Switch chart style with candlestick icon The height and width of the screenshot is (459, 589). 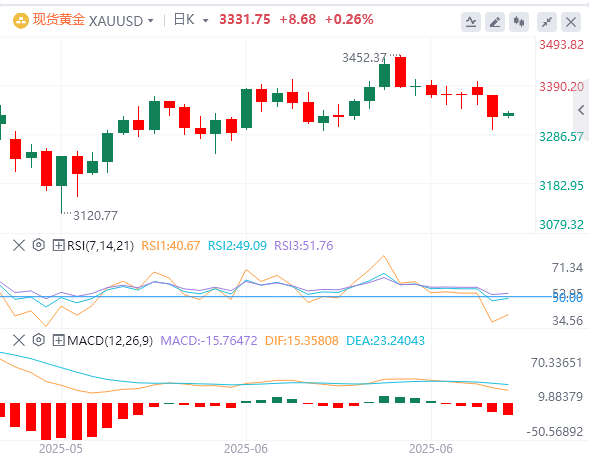point(519,22)
